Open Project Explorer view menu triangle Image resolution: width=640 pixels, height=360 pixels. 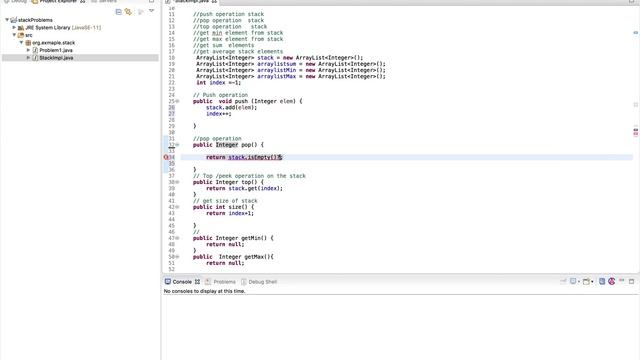[151, 11]
